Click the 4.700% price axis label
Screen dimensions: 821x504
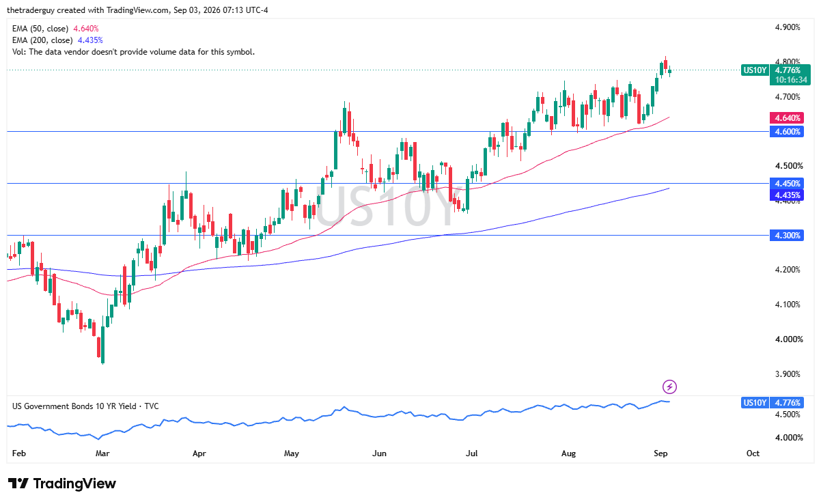pyautogui.click(x=788, y=97)
